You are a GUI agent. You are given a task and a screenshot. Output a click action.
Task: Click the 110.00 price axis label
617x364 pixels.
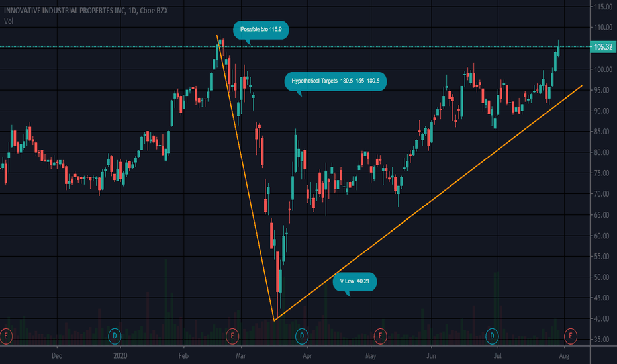pos(603,28)
